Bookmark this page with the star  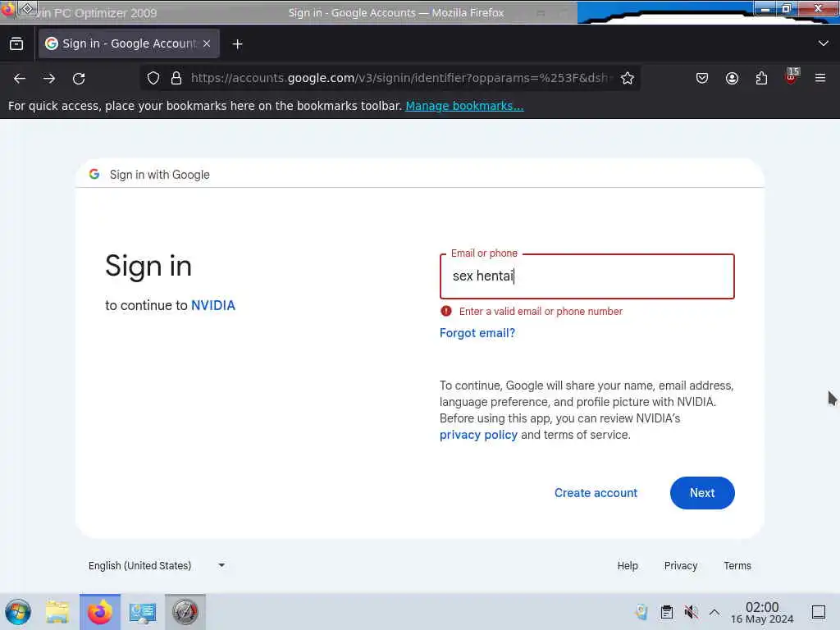628,78
